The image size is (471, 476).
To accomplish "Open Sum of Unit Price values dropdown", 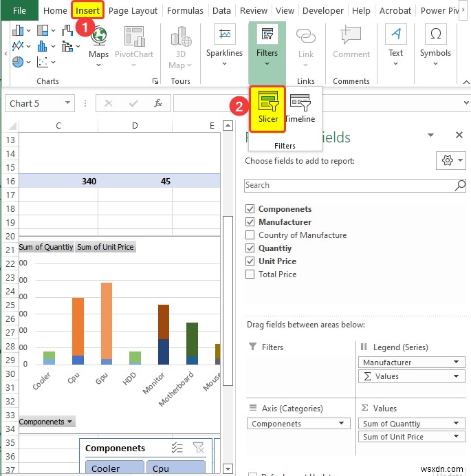I will [x=456, y=436].
